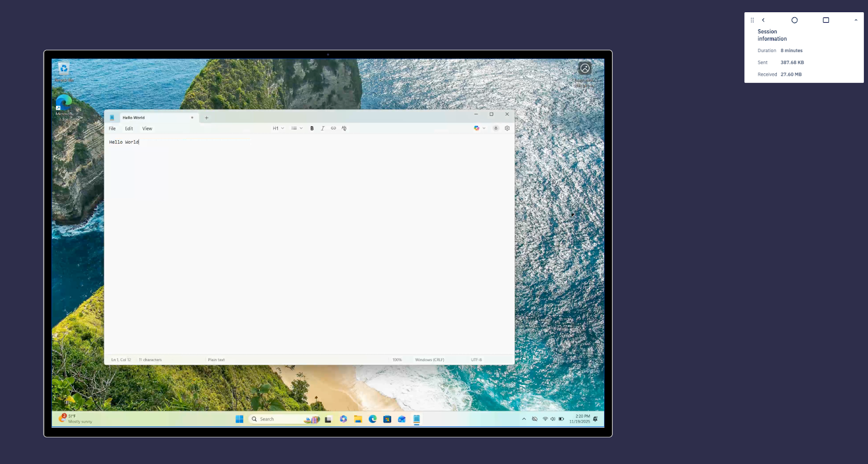Viewport: 868px width, 464px height.
Task: Open File Explorer from the taskbar
Action: 358,419
